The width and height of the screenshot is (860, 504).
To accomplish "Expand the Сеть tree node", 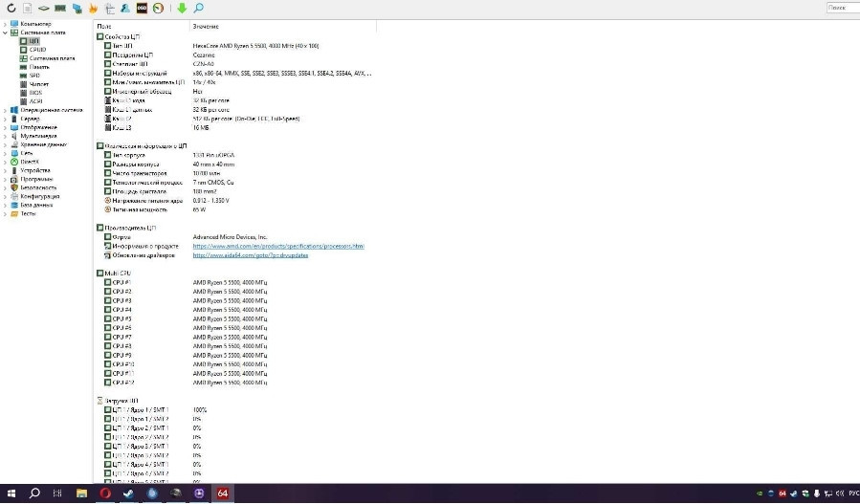I will (x=5, y=154).
